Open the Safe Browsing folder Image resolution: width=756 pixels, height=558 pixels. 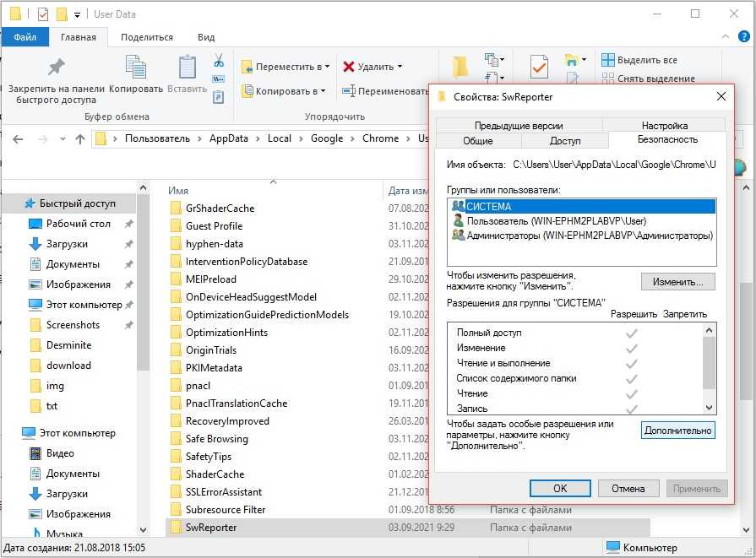[216, 439]
